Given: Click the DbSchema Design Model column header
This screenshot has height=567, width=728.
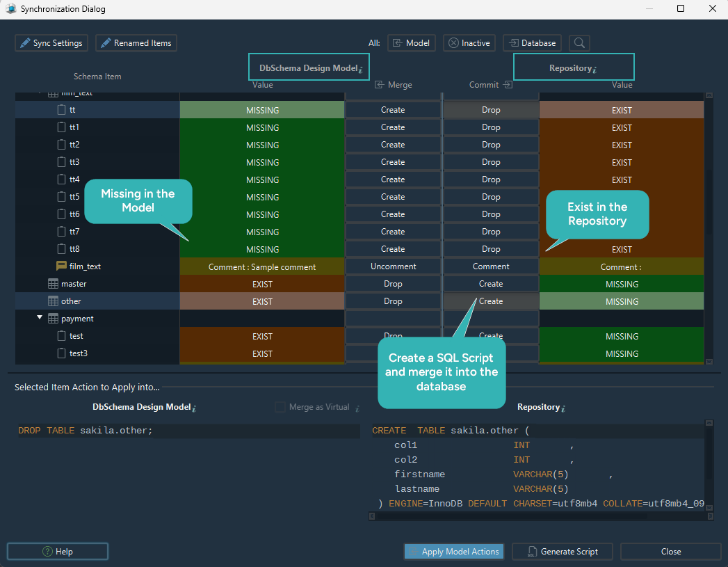Looking at the screenshot, I should point(309,67).
